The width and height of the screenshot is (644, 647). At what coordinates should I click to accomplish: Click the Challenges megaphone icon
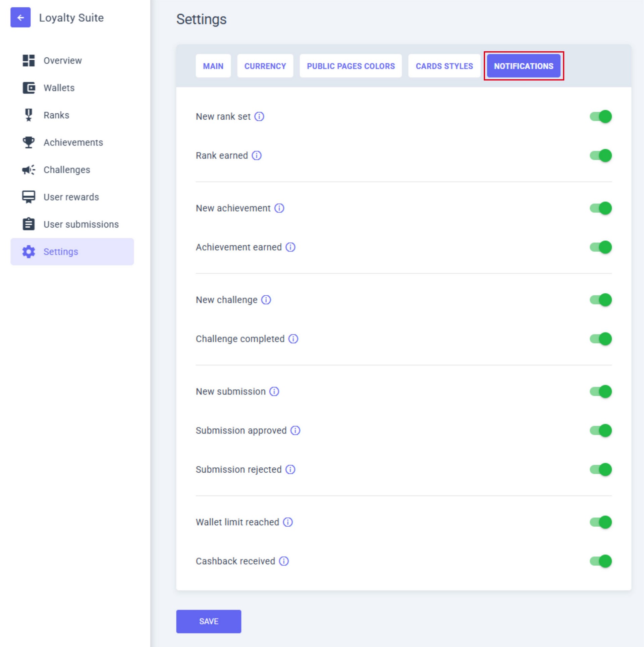29,170
